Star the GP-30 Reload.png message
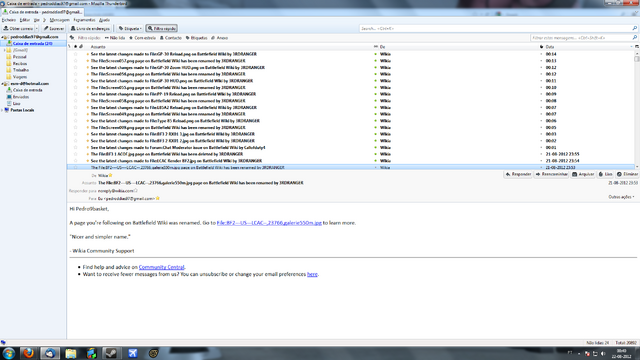The image size is (640, 360). tap(76, 54)
